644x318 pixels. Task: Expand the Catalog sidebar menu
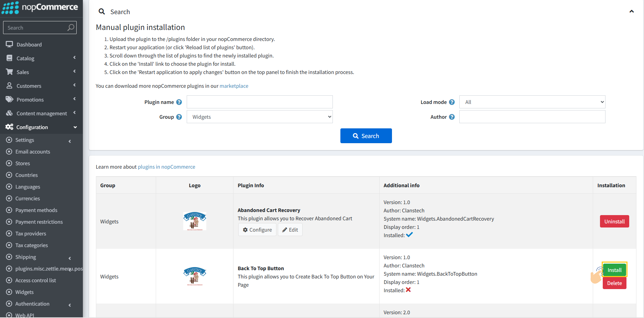tap(41, 58)
